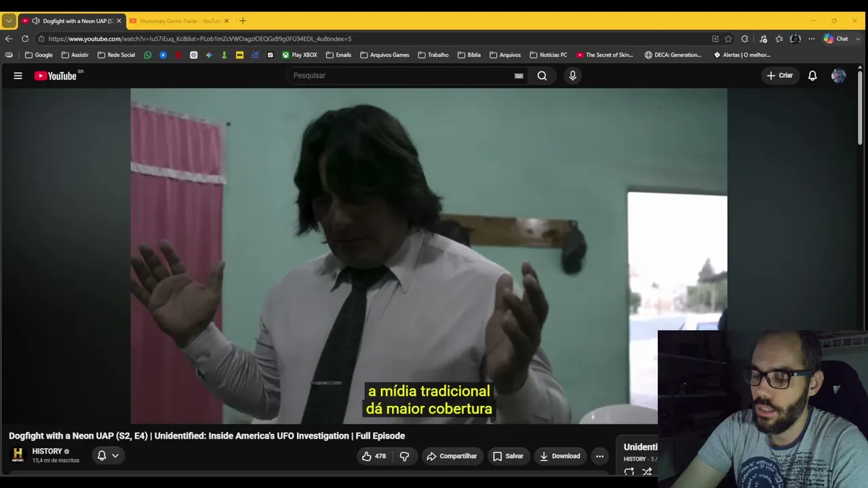The width and height of the screenshot is (868, 488).
Task: Start voice search with the microphone
Action: point(572,76)
